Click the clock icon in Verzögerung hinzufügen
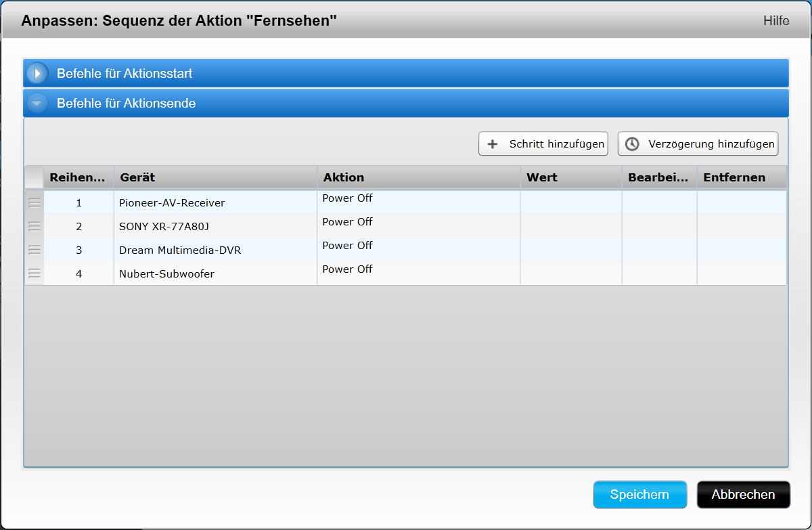Screen dimensions: 812x530 pyautogui.click(x=632, y=144)
